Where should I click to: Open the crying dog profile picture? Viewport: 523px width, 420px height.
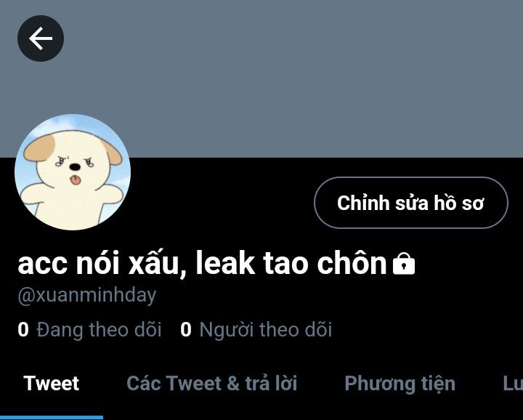click(x=73, y=172)
